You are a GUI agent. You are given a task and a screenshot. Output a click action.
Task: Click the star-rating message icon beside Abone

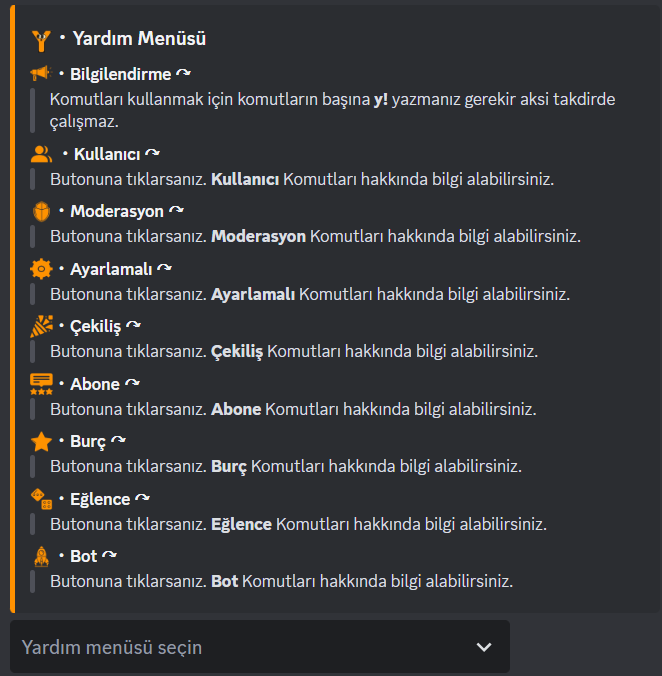[x=41, y=384]
